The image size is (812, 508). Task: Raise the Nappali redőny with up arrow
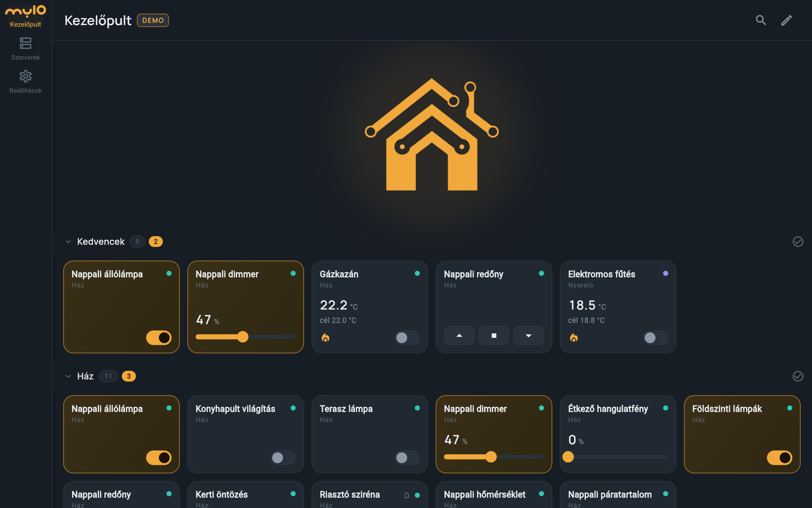(x=459, y=335)
